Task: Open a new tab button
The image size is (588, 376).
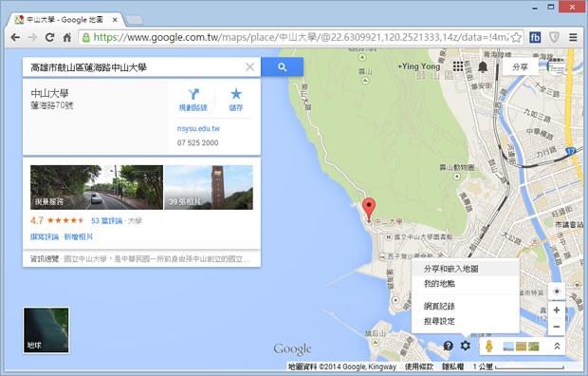Action: tap(135, 20)
